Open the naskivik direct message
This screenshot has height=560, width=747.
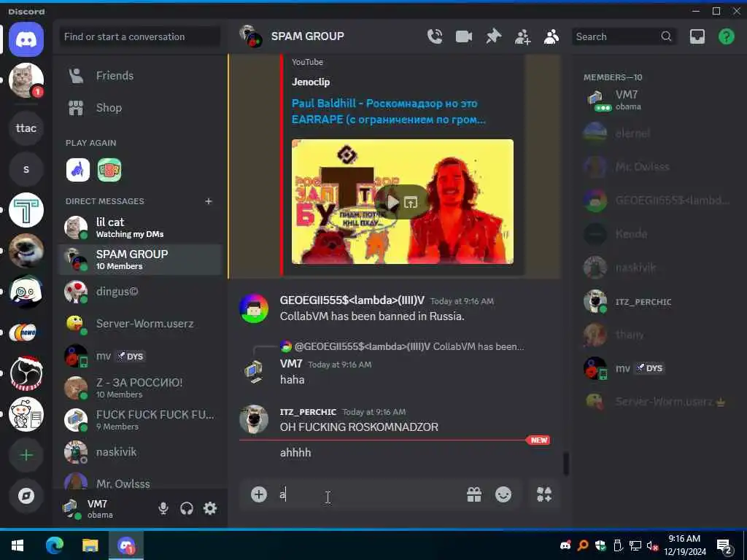[x=139, y=452]
